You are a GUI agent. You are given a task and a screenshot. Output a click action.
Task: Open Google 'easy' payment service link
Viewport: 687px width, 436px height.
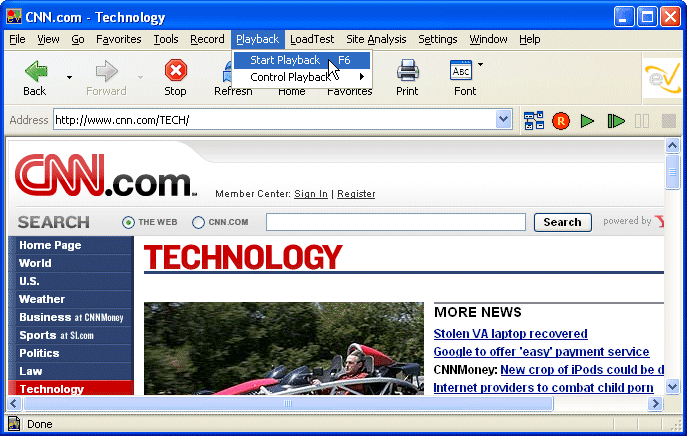tap(542, 352)
